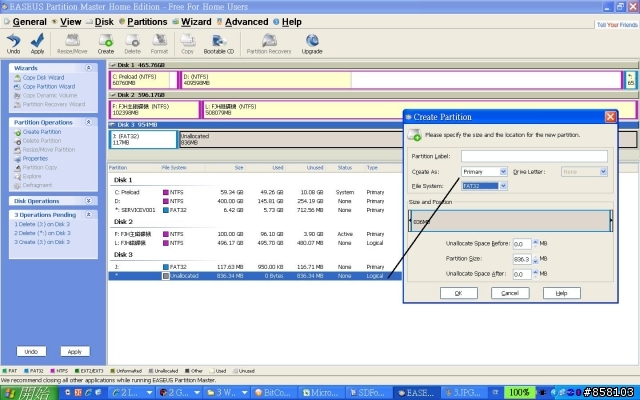Click the Create toolbar icon
Screen dimensions: 640x400
[x=106, y=44]
